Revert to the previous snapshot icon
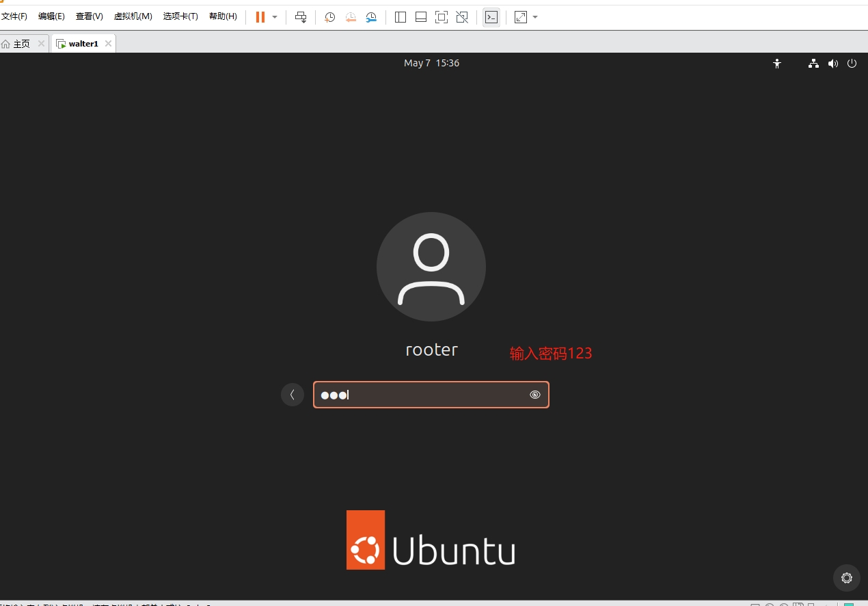Viewport: 868px width, 606px height. click(350, 17)
